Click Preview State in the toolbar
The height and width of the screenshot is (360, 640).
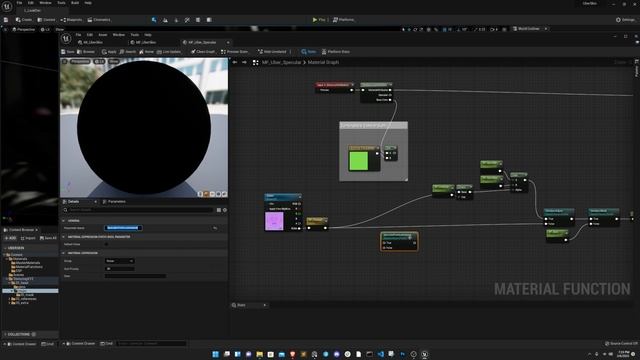tap(234, 52)
